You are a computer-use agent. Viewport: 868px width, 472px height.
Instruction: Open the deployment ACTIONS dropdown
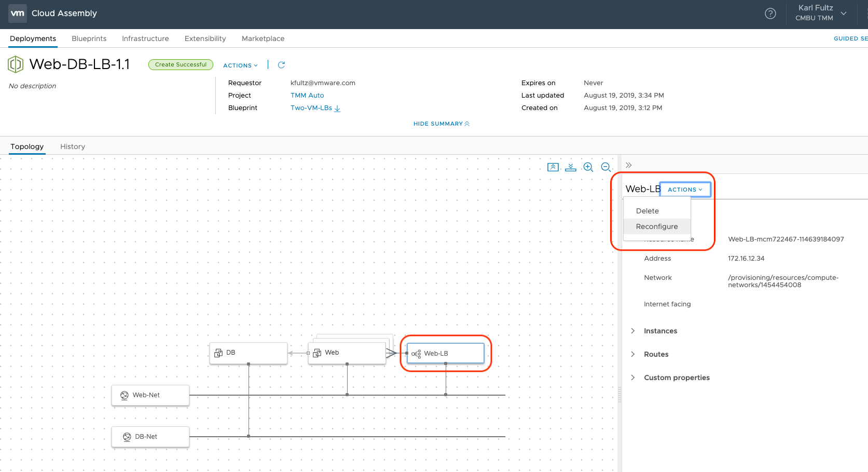click(240, 65)
